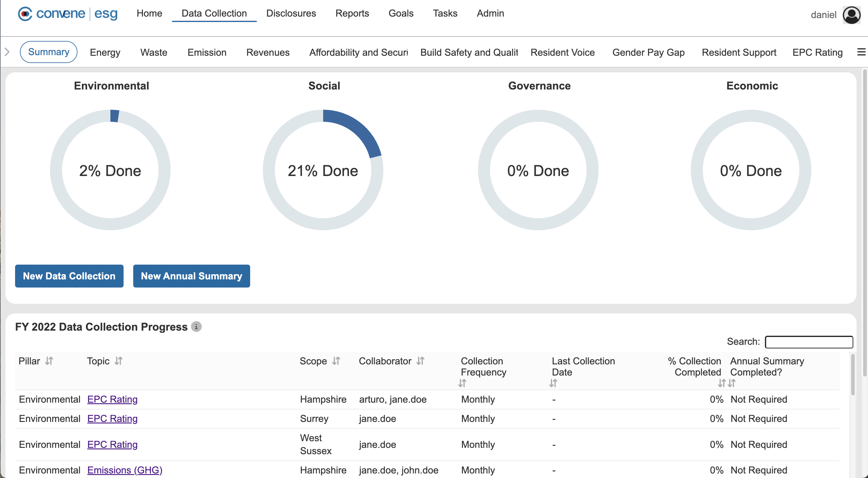The height and width of the screenshot is (478, 868).
Task: Open the Gender Pay Gap tab
Action: tap(648, 52)
